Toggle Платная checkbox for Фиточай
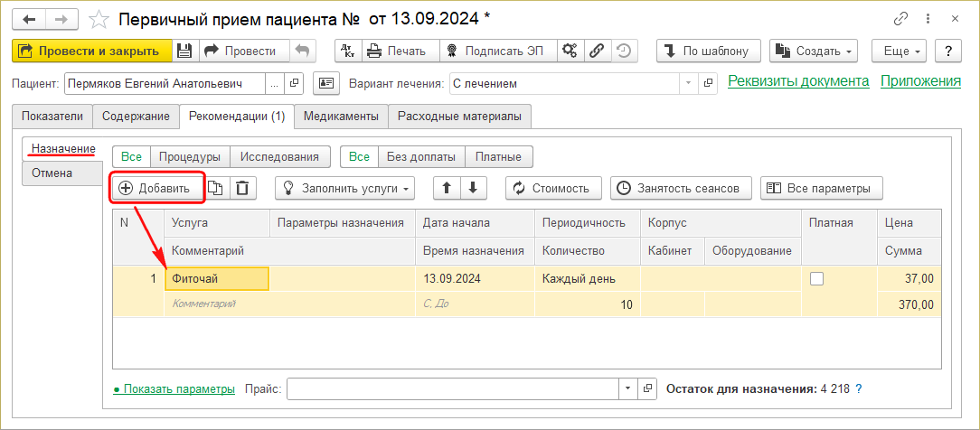The height and width of the screenshot is (430, 980). coord(817,279)
